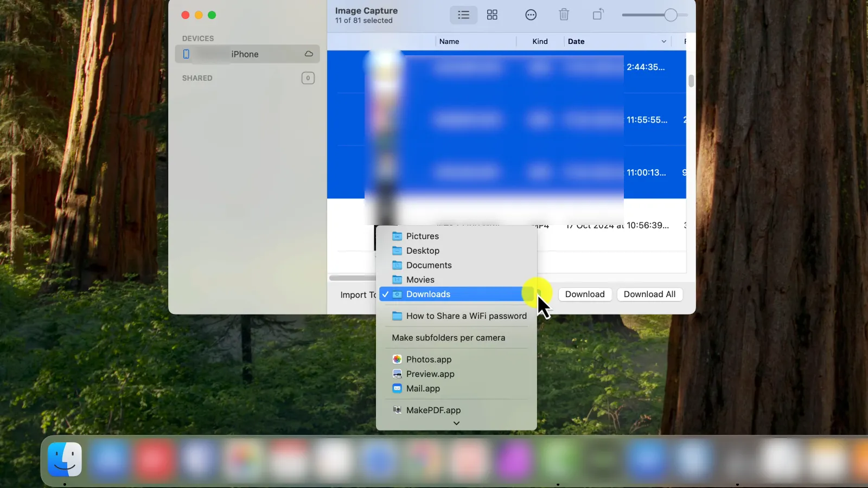Click the iCloud icon beside iPhone
This screenshot has width=868, height=488.
click(x=309, y=54)
